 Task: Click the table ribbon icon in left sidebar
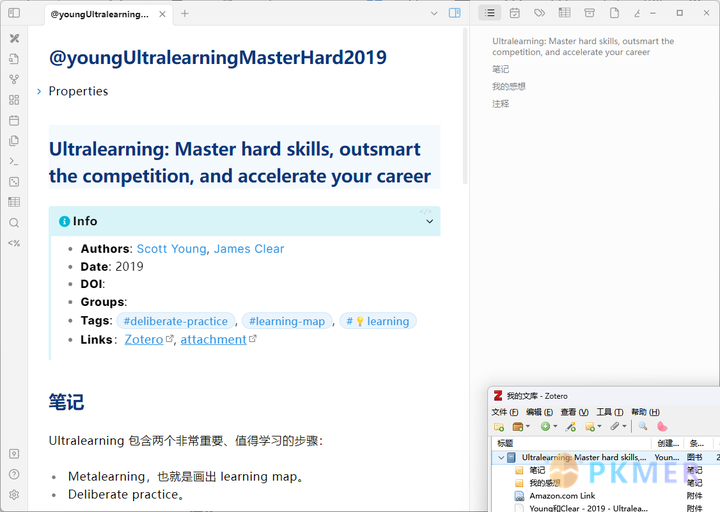[14, 202]
